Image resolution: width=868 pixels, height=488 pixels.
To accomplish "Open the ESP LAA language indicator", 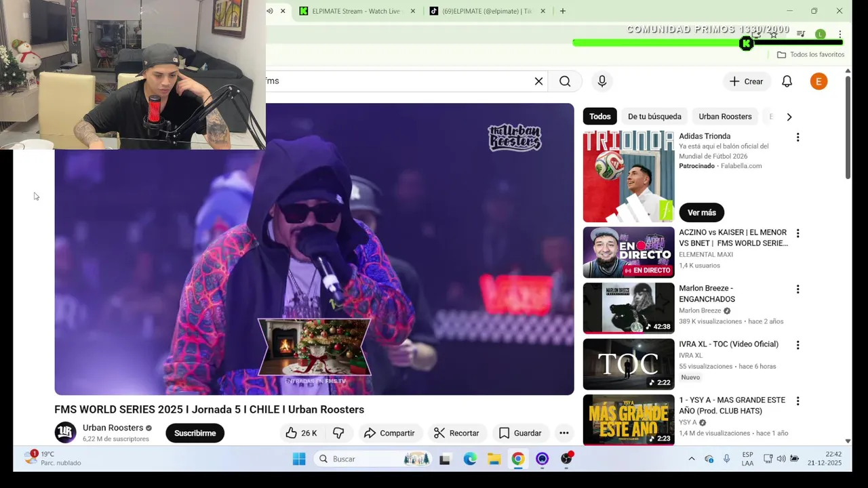I will point(747,459).
